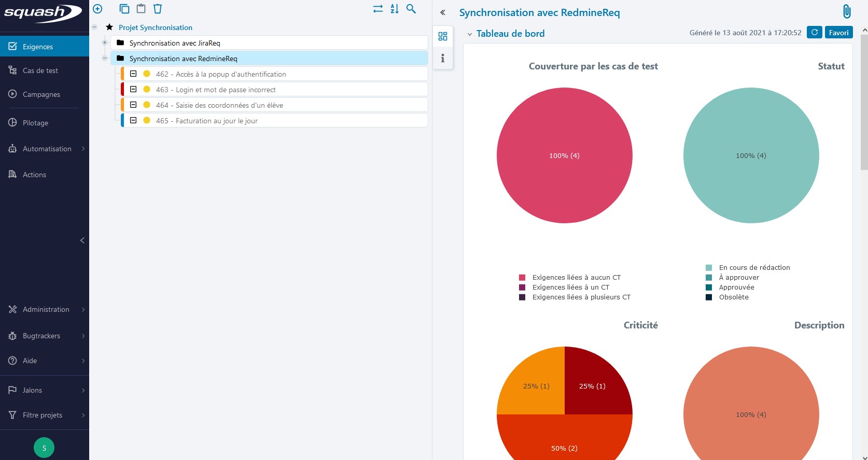Screen dimensions: 868x460
Task: Open attachments paperclip icon
Action: (x=847, y=11)
